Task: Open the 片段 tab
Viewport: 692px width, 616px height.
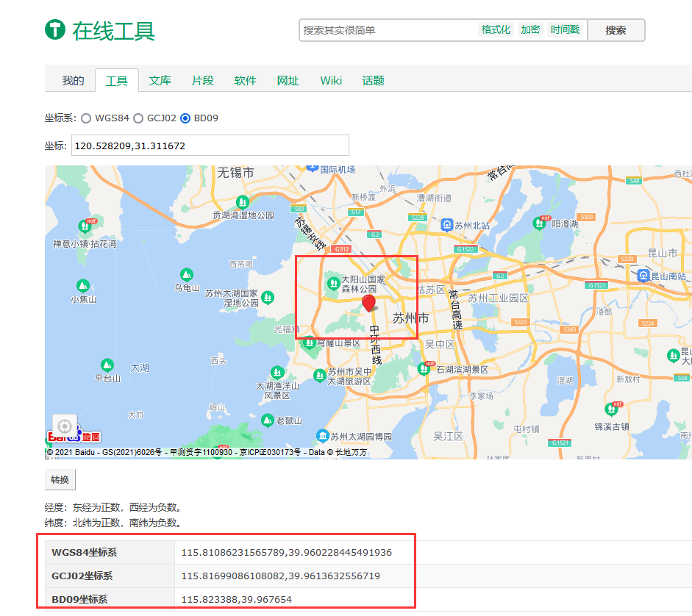Action: (x=202, y=81)
